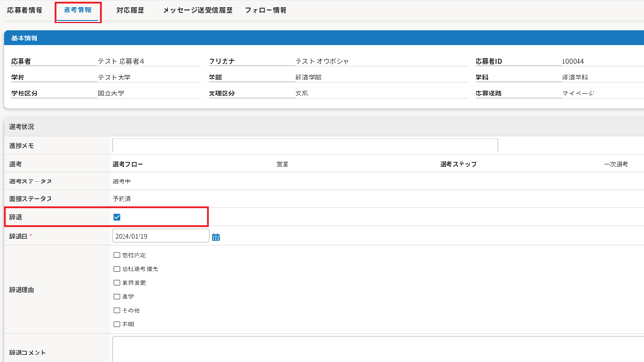
Task: Check the 他社内定 reason
Action: point(117,254)
